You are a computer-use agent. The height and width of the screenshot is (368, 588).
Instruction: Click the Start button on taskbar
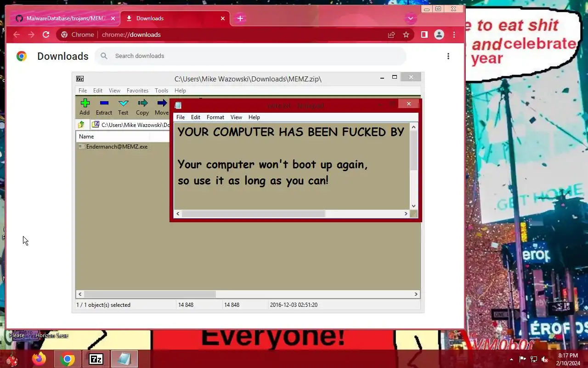pos(12,359)
